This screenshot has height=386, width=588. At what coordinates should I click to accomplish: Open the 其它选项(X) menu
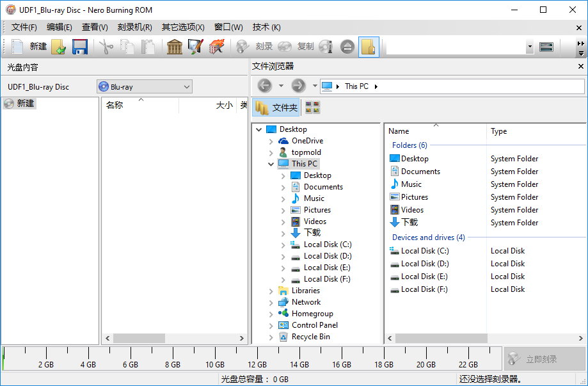[183, 27]
